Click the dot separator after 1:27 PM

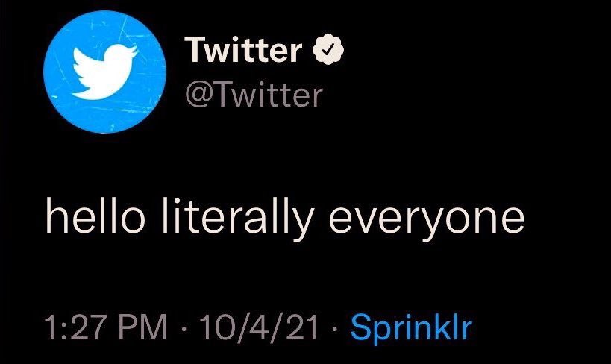point(183,327)
